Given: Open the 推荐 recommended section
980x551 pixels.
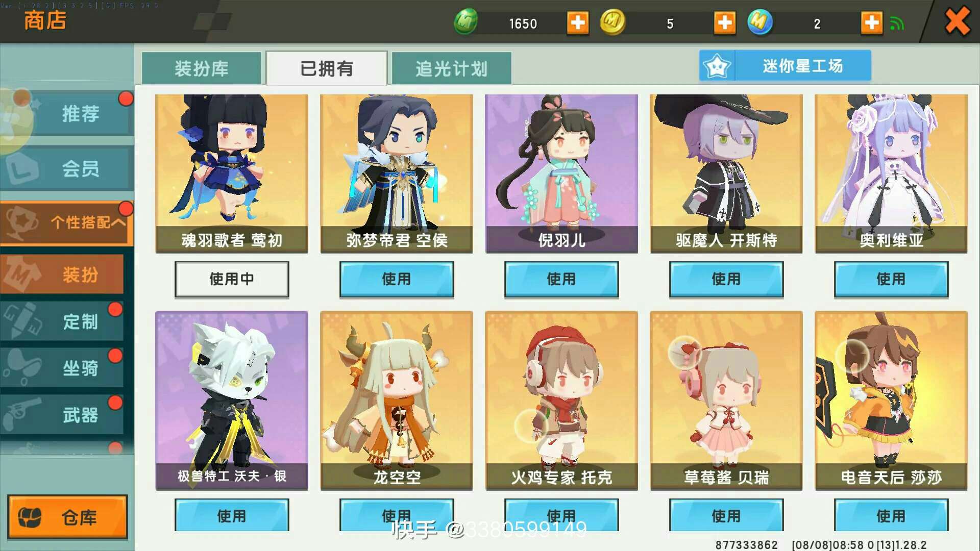Looking at the screenshot, I should point(67,113).
